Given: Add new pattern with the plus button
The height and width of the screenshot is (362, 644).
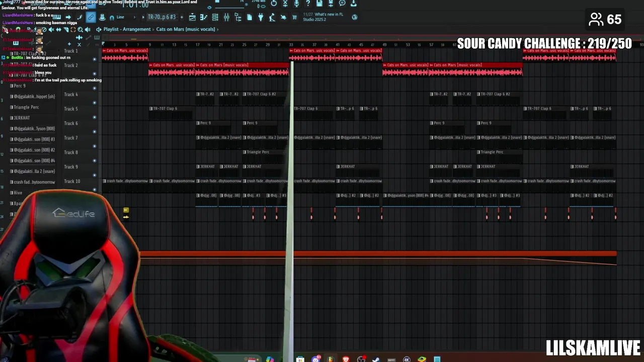Looking at the screenshot, I should 182,17.
